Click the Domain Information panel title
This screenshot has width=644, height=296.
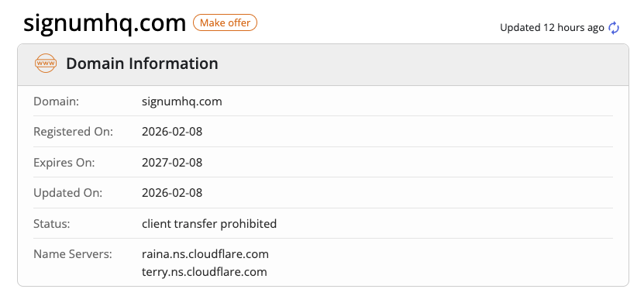(142, 64)
